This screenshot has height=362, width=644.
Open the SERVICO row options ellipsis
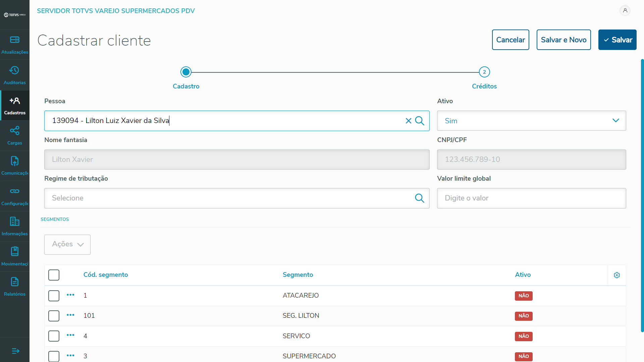[x=70, y=335]
